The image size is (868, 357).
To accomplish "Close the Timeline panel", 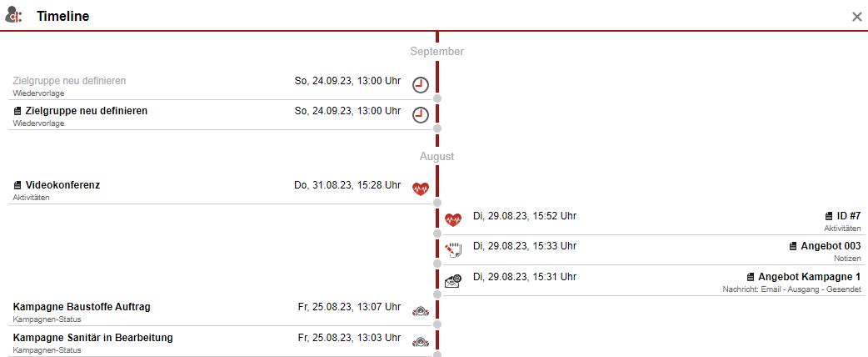I will 856,17.
